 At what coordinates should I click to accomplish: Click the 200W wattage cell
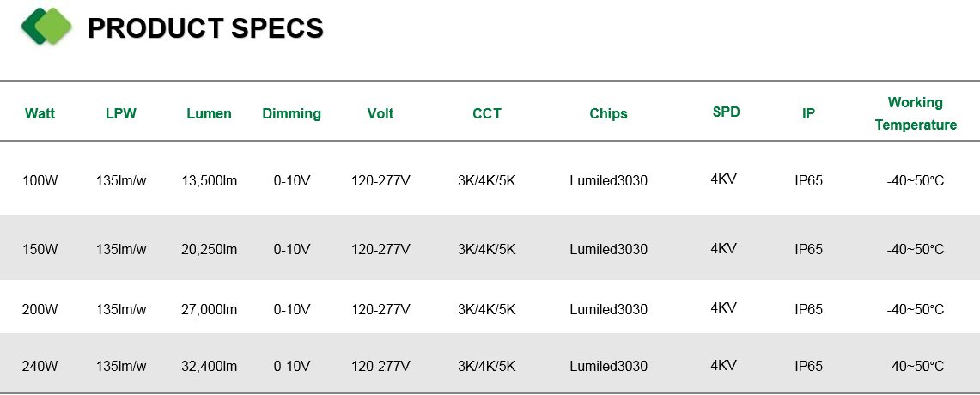[40, 309]
